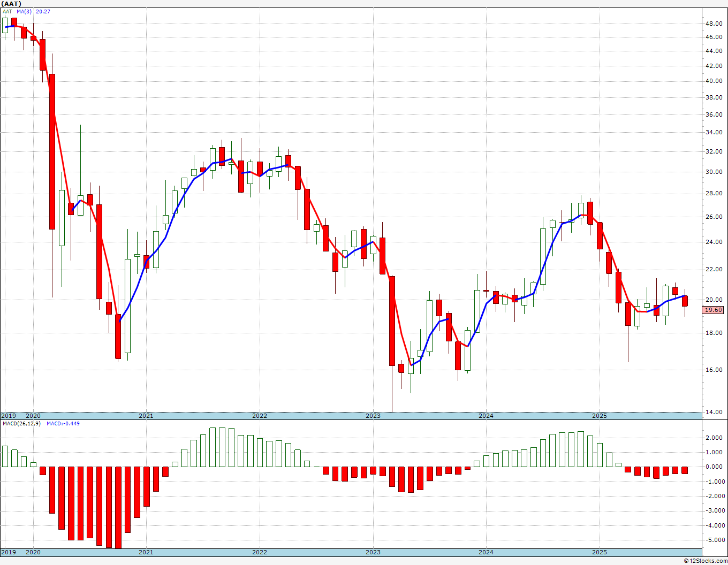Click the 36.00 price axis label

point(714,114)
